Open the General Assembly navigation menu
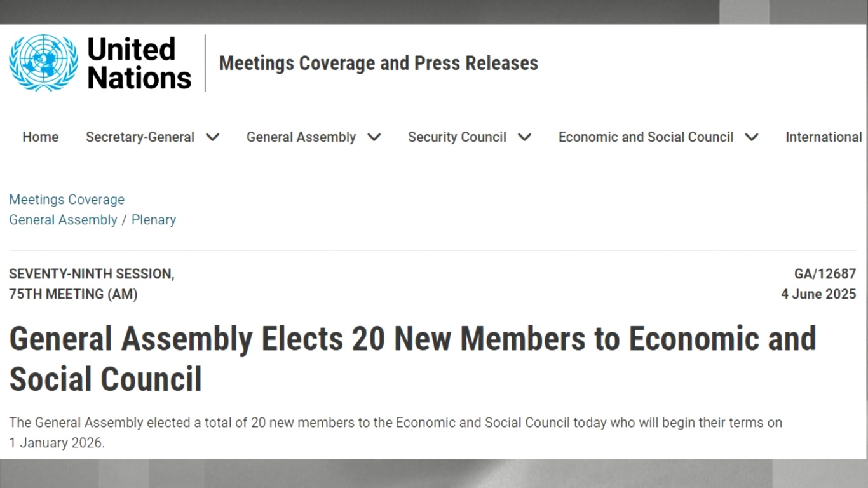 point(301,137)
